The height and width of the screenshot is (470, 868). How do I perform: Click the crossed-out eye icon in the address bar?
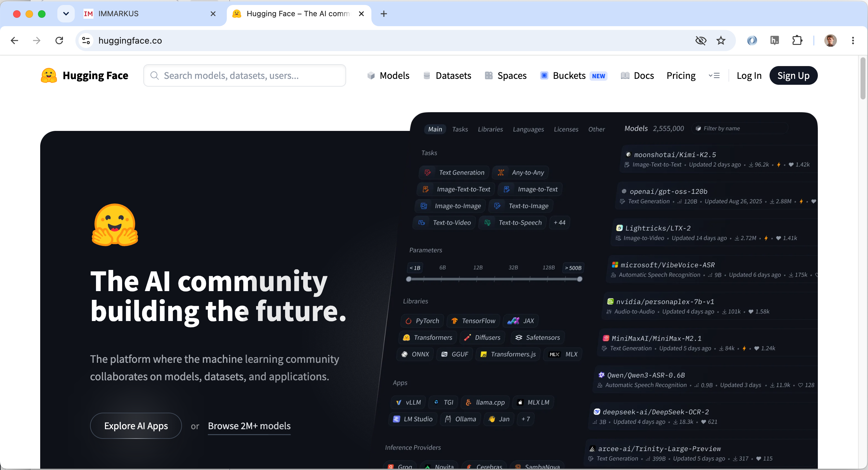[700, 41]
